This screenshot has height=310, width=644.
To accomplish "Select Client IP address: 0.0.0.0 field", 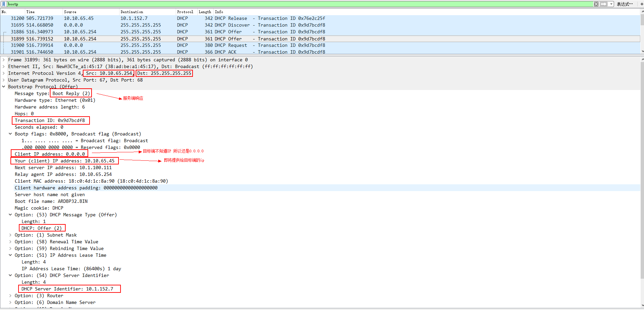I will pyautogui.click(x=50, y=154).
